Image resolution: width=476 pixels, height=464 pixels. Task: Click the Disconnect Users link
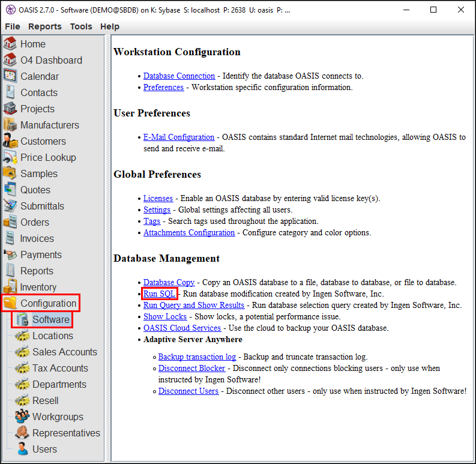pos(188,391)
